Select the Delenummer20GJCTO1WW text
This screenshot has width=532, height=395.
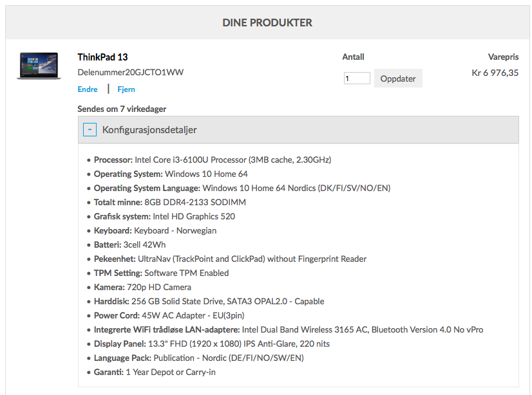[131, 72]
